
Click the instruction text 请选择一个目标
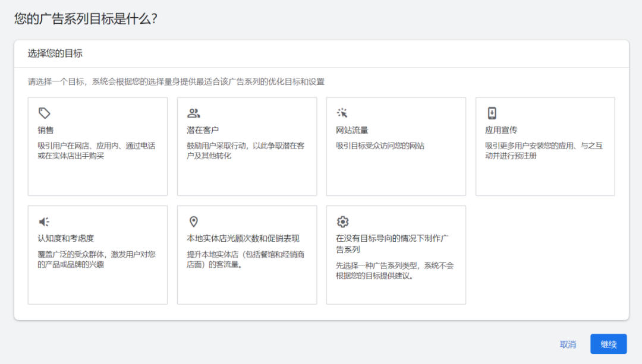176,82
